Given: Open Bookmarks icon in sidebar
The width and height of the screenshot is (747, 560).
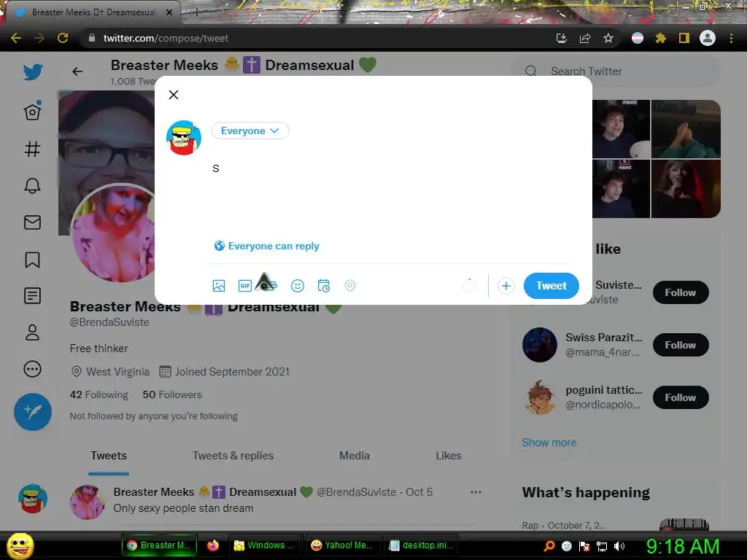Looking at the screenshot, I should click(32, 260).
